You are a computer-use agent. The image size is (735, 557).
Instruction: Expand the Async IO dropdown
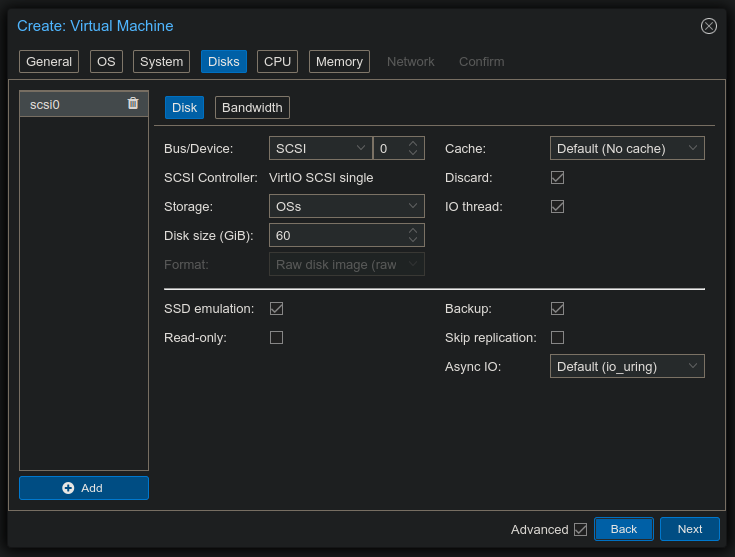627,366
